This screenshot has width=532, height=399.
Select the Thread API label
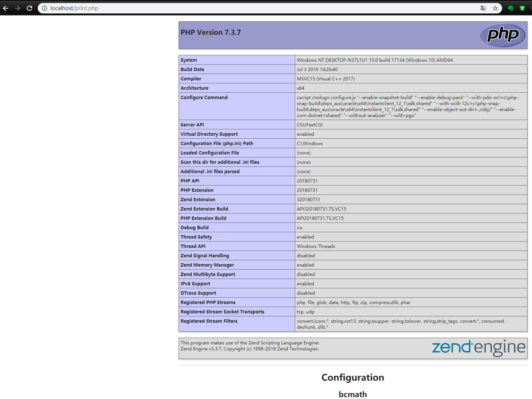(193, 247)
